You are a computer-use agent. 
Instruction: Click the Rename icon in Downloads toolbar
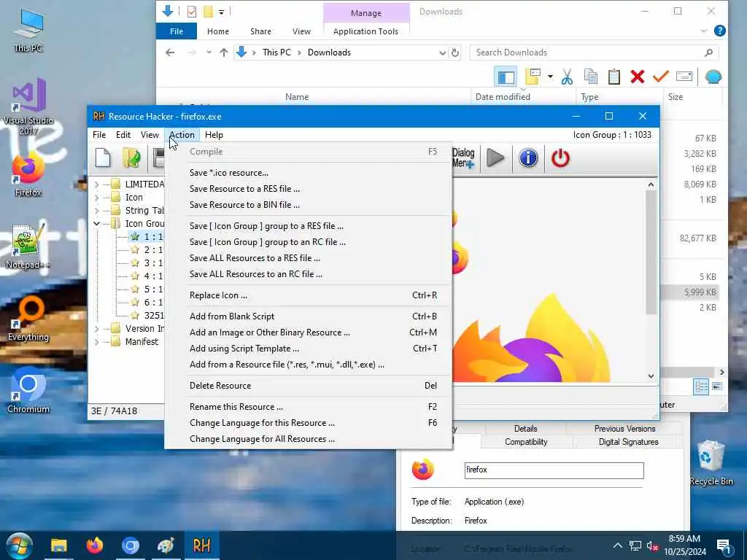pyautogui.click(x=684, y=77)
